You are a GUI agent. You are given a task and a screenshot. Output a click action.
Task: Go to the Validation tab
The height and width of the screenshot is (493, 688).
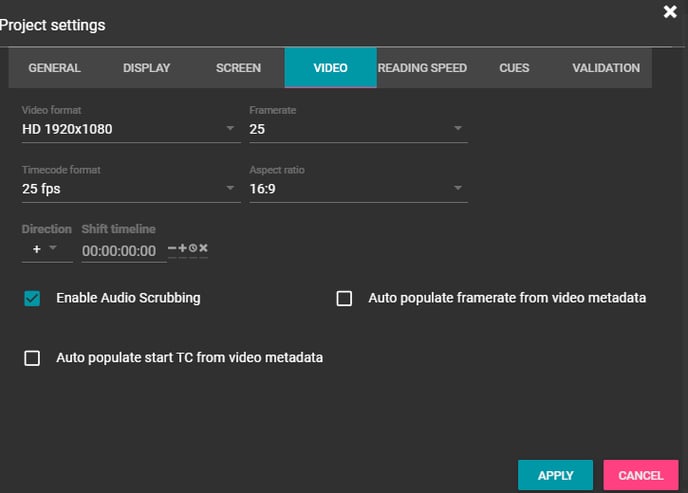click(x=606, y=68)
